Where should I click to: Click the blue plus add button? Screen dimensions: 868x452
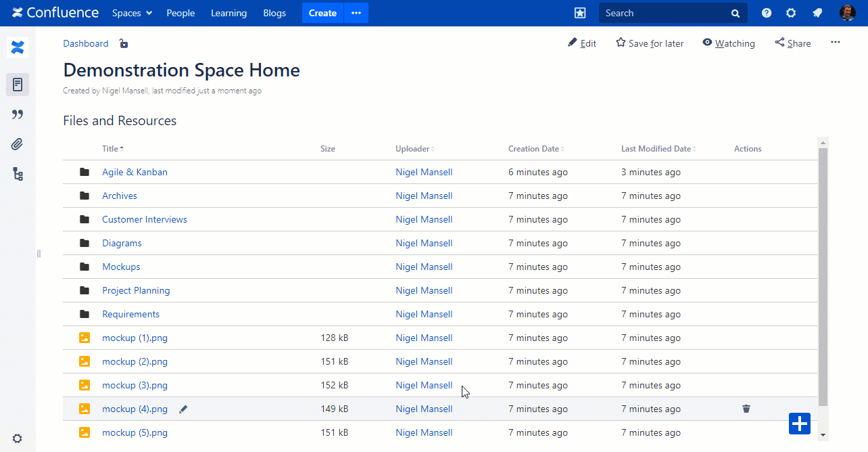(x=799, y=424)
